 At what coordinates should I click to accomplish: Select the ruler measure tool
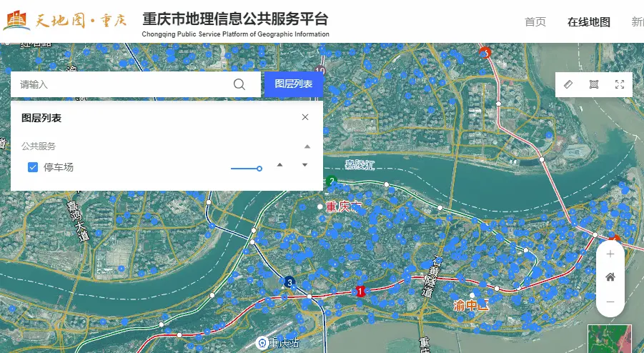[568, 84]
